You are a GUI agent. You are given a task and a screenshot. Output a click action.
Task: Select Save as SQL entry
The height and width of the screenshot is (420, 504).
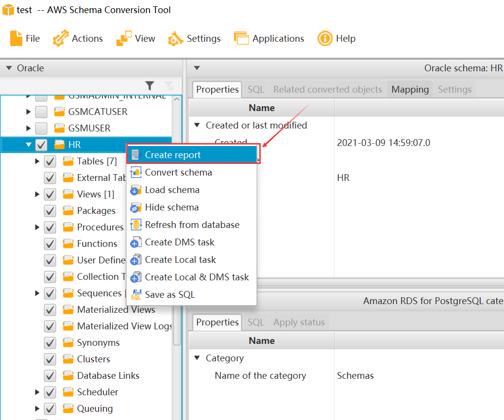tap(193, 294)
